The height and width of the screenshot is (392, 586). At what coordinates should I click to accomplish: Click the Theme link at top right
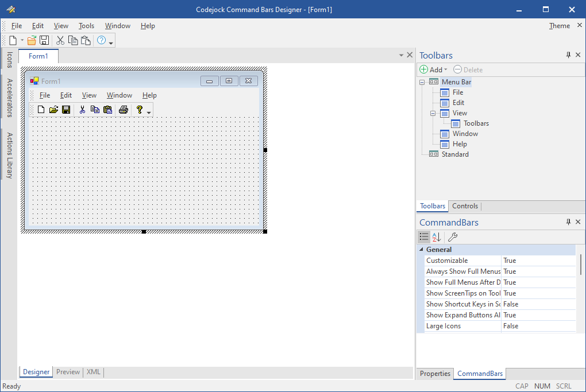click(x=559, y=26)
